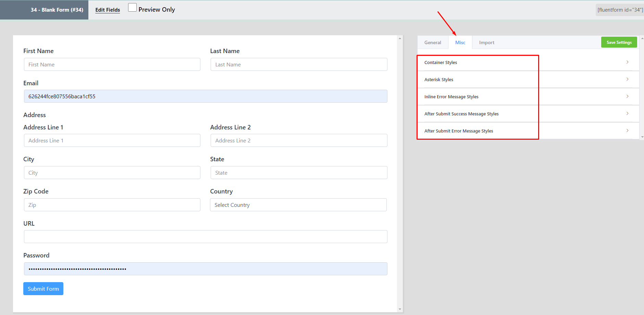Open the Select Country dropdown

pos(298,205)
